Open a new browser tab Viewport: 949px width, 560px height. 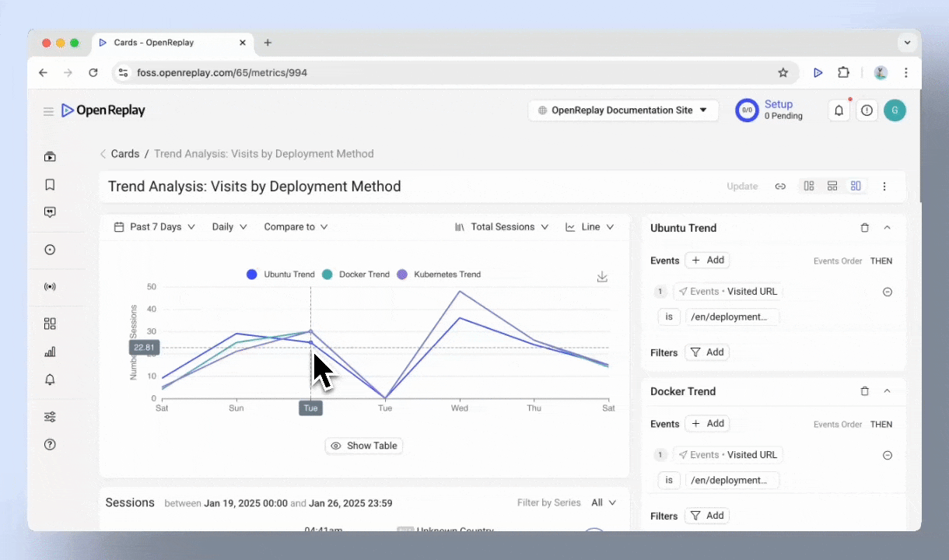268,43
